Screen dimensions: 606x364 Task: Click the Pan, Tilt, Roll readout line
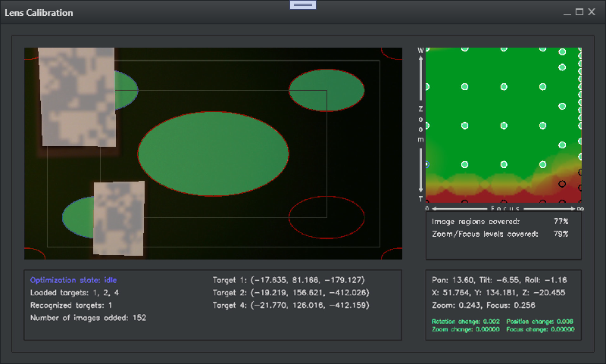point(498,279)
